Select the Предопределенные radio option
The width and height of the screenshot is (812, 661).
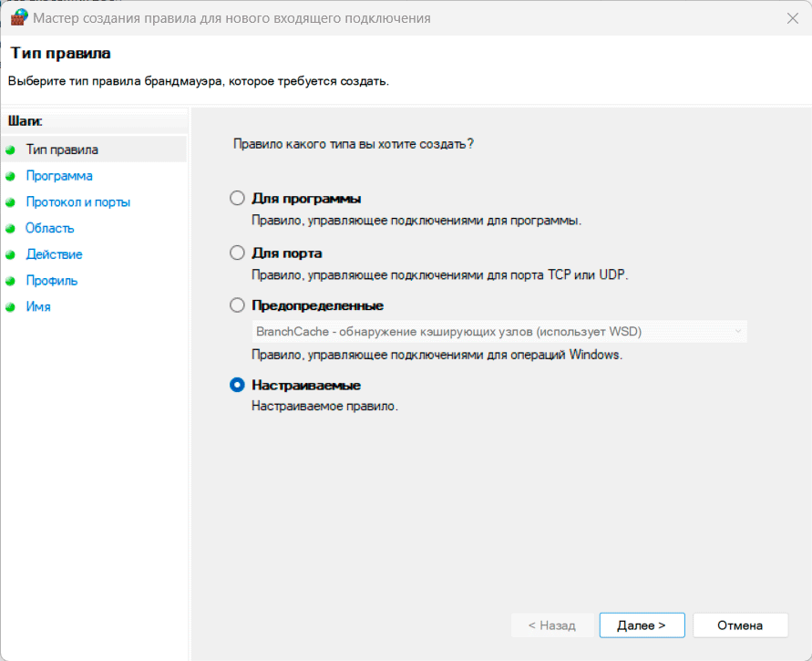coord(238,305)
